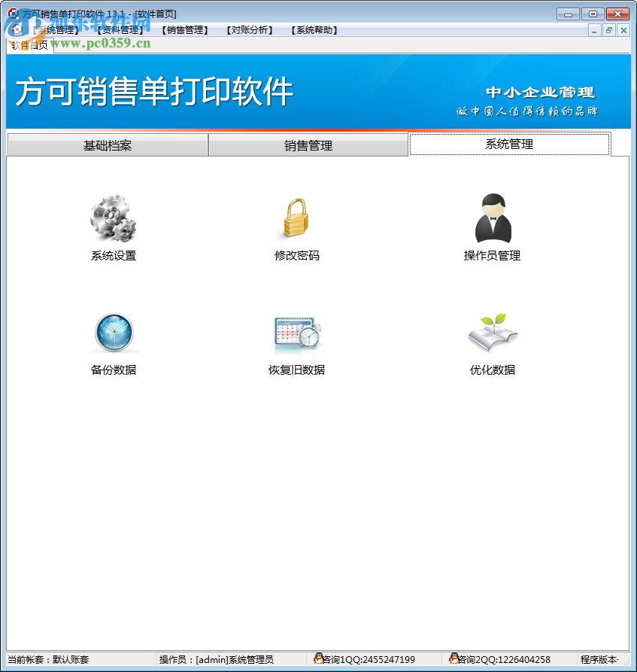The height and width of the screenshot is (672, 637).
Task: Open the 【系统帮助】 help menu
Action: 313,30
